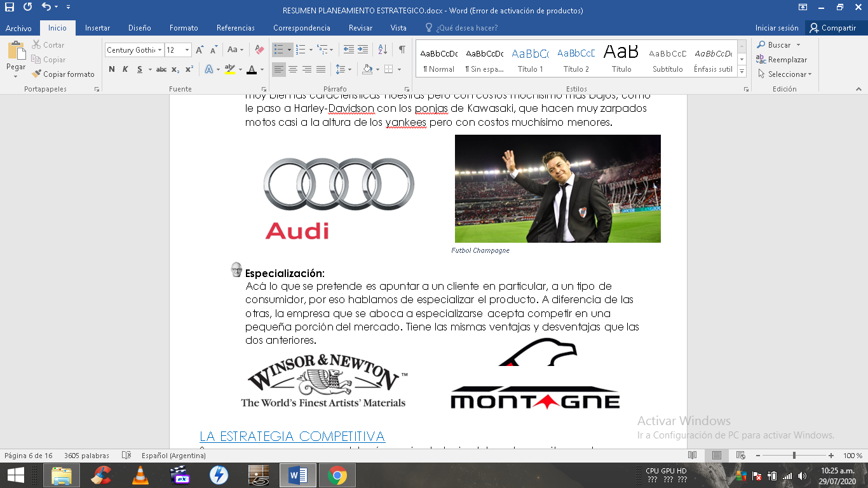Increase paragraph indent

pos(363,50)
